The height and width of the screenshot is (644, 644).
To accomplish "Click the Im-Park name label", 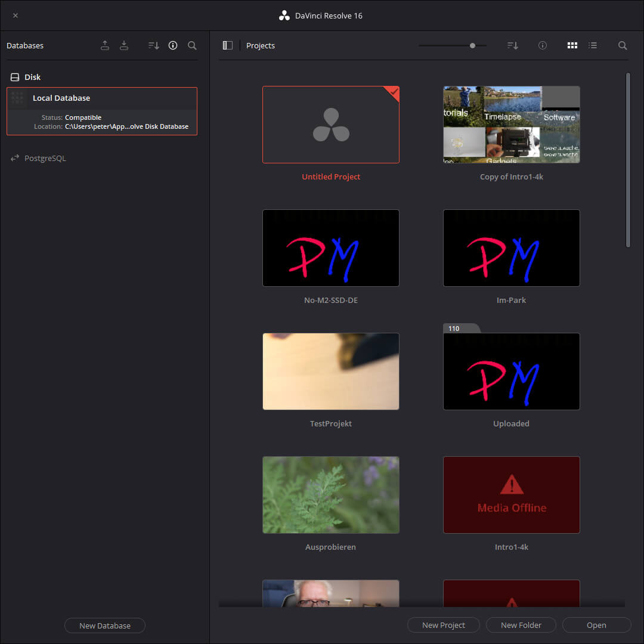I will [x=512, y=300].
